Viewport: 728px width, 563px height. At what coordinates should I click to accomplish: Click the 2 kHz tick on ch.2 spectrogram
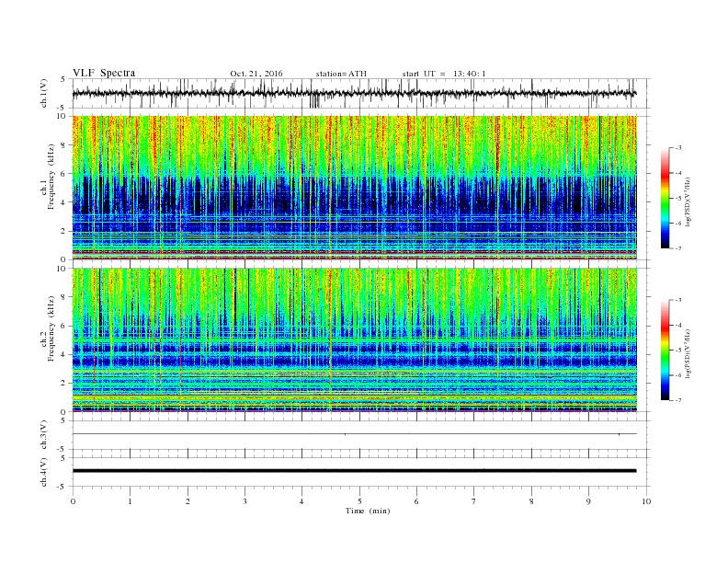click(x=64, y=384)
